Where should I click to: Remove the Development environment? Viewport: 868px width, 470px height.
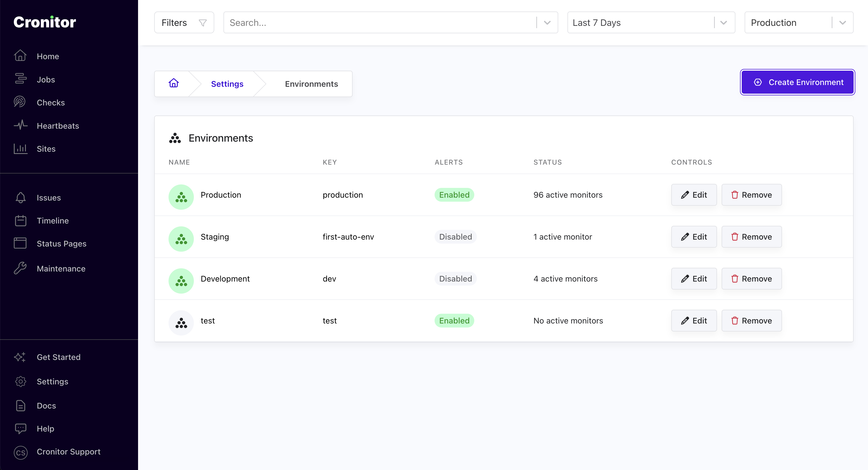751,279
